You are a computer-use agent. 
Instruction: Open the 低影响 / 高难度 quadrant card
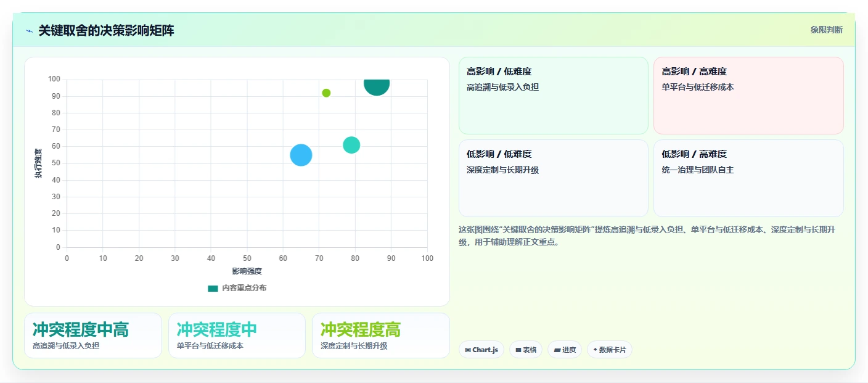(748, 178)
